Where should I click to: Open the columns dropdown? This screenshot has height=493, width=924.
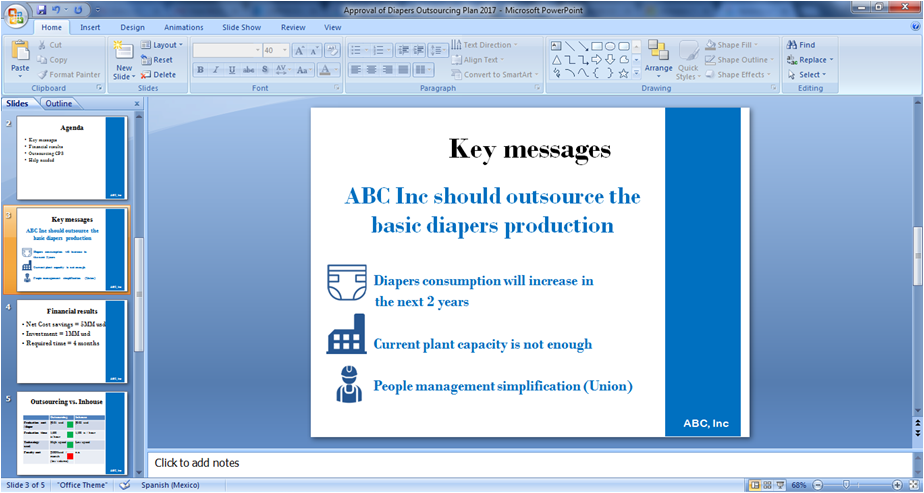tap(423, 70)
